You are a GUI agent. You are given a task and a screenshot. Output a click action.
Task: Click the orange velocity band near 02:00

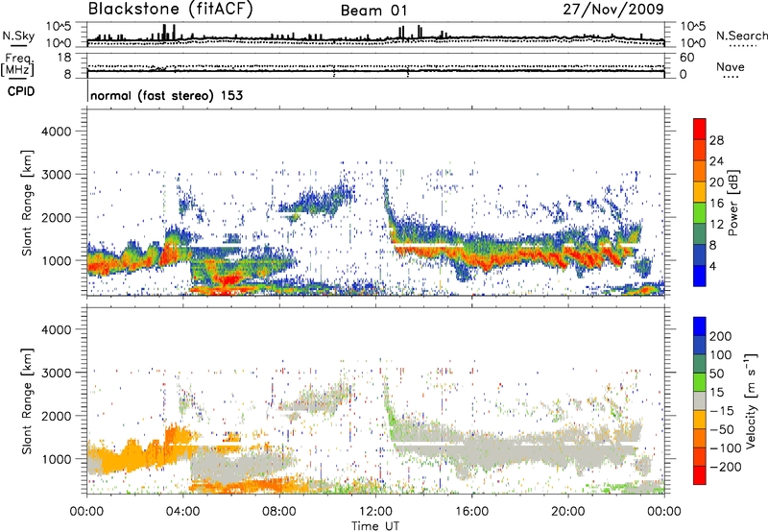[132, 455]
